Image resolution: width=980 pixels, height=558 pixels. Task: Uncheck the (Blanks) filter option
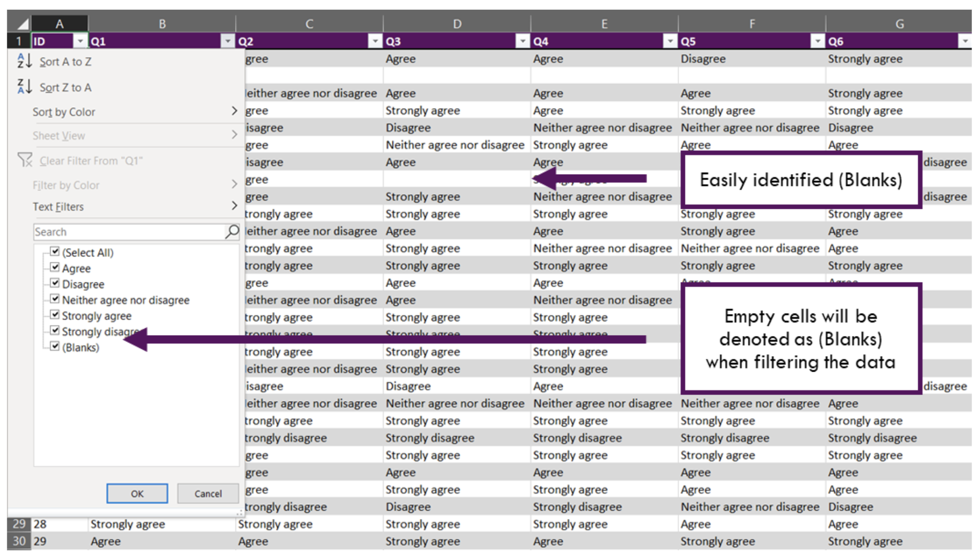(54, 347)
